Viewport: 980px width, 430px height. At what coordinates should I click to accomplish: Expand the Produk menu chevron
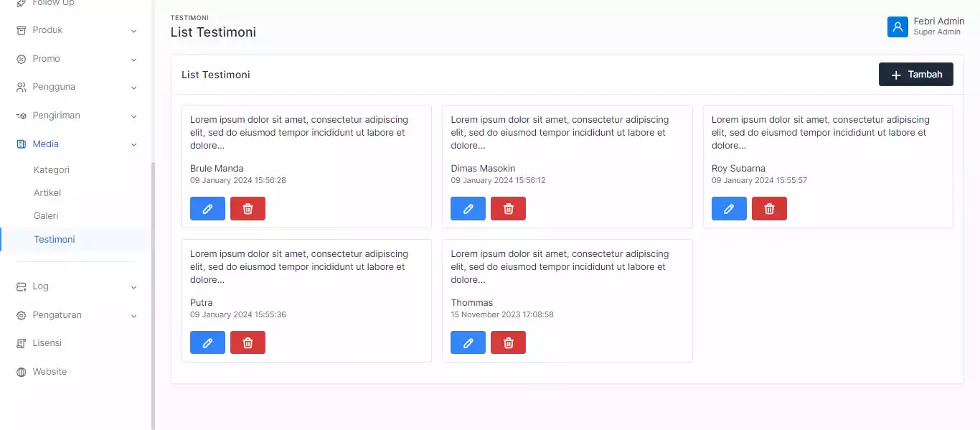133,31
